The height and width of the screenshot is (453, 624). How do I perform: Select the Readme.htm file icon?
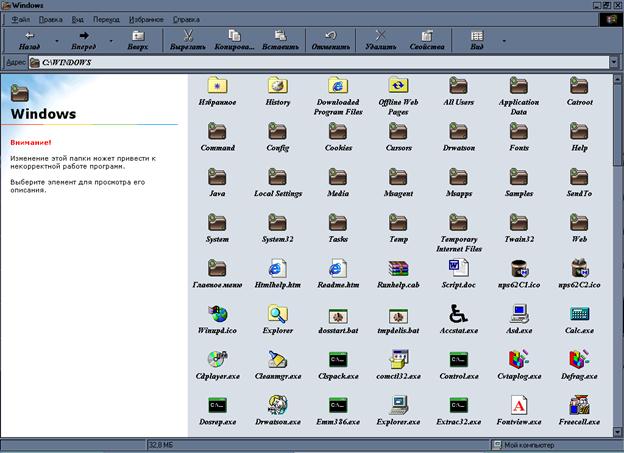(x=338, y=268)
